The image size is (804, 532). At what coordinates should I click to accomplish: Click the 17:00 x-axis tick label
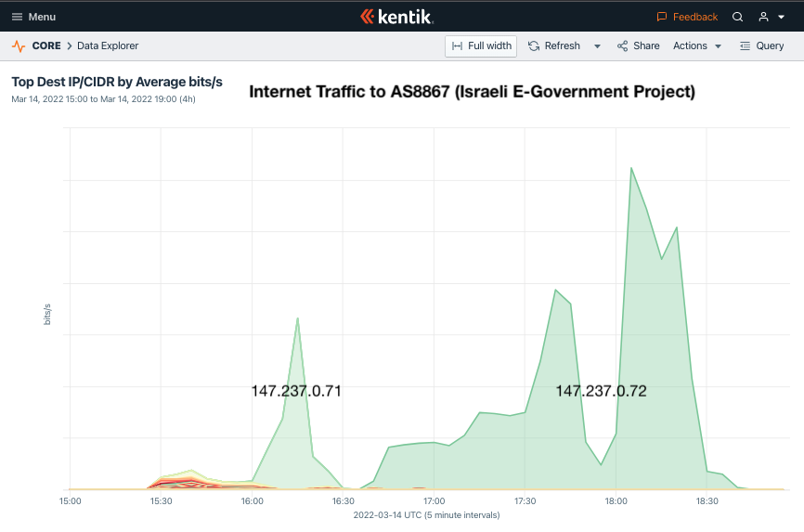tap(434, 501)
